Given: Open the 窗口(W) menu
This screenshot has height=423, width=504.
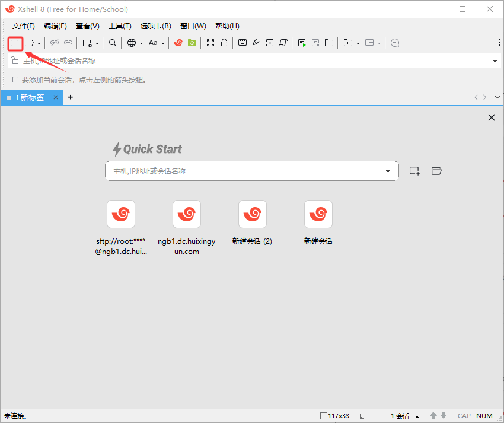Looking at the screenshot, I should (x=193, y=26).
